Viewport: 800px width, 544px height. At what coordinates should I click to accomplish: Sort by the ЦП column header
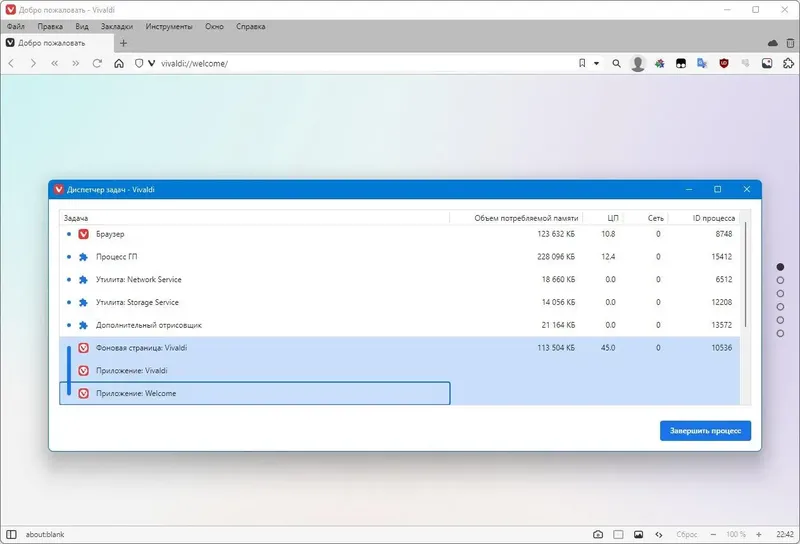pos(603,218)
